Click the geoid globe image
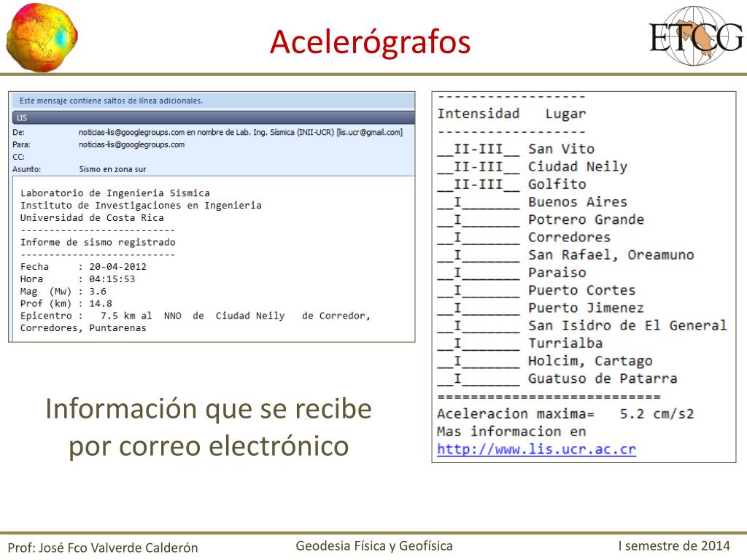This screenshot has width=747, height=560. [x=42, y=38]
